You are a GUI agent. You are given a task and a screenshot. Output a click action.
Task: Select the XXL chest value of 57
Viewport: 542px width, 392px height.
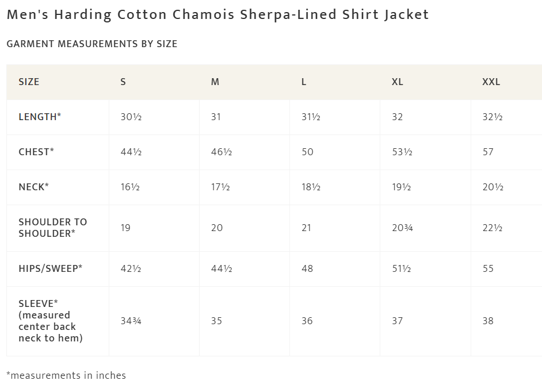(488, 152)
